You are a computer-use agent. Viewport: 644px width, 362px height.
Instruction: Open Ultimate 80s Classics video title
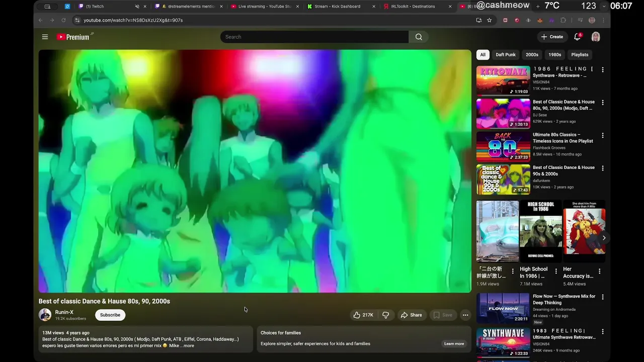pos(563,138)
